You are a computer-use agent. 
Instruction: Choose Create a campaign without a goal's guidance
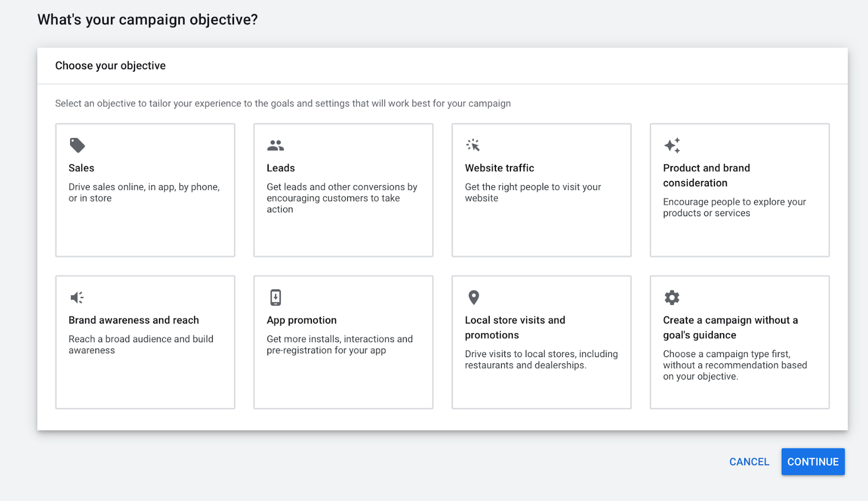(x=730, y=327)
